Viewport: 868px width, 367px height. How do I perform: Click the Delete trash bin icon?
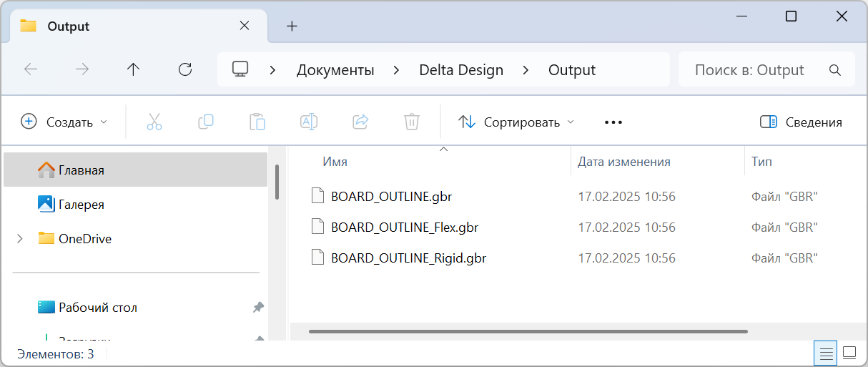point(412,122)
